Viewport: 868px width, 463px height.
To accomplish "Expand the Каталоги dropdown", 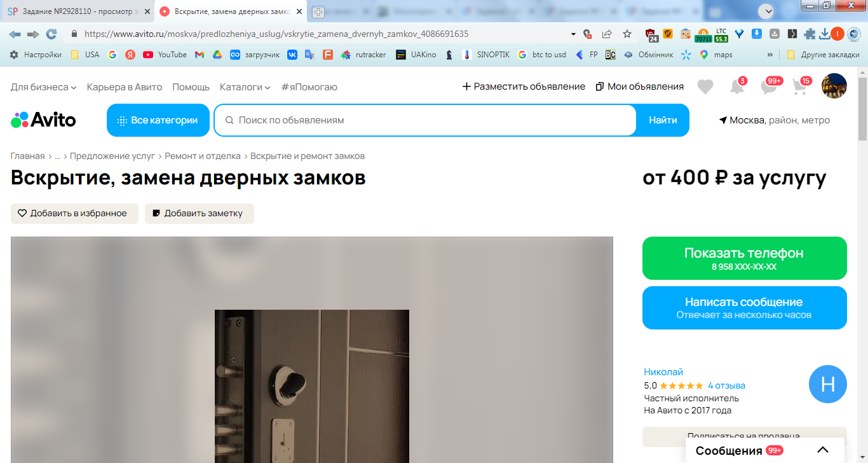I will (245, 87).
